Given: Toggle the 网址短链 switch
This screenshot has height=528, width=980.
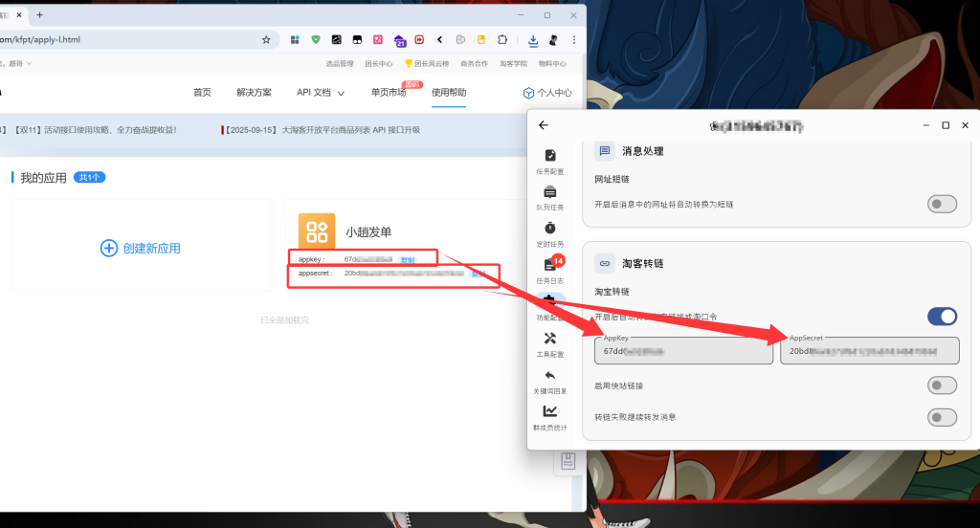Looking at the screenshot, I should [942, 204].
